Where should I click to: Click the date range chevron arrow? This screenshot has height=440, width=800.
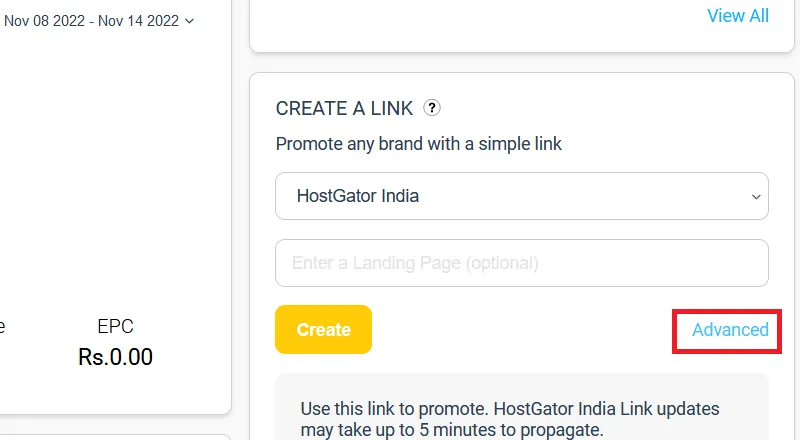pyautogui.click(x=190, y=20)
